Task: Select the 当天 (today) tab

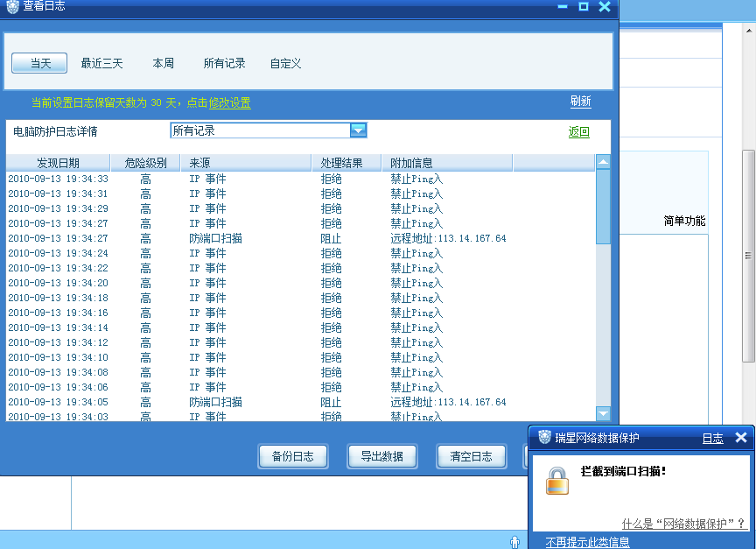Action: pos(39,63)
